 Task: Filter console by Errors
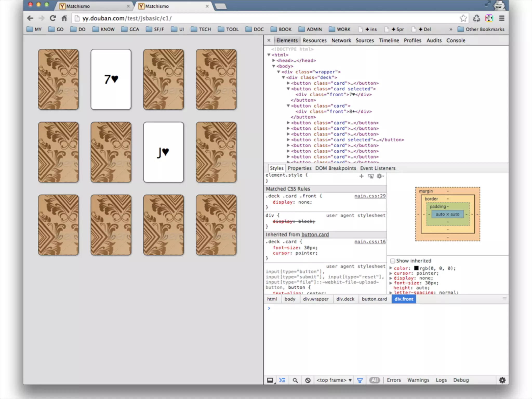[394, 380]
